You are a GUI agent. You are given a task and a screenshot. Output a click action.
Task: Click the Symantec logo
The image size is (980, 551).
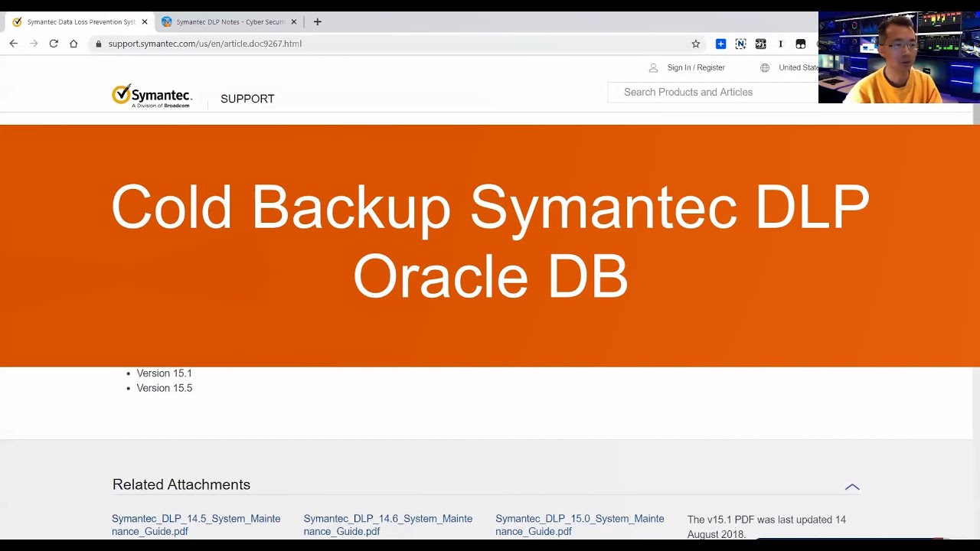pyautogui.click(x=152, y=96)
